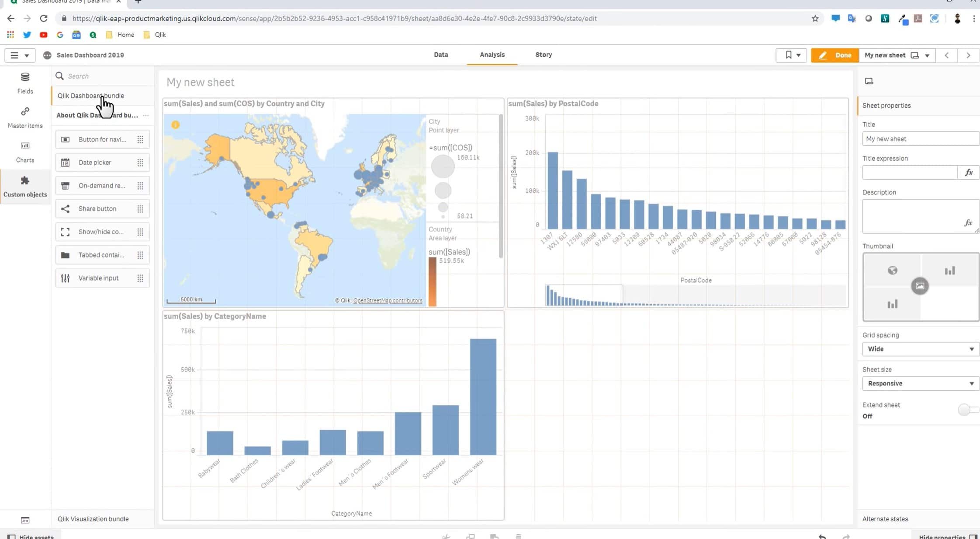
Task: Click the sheet icon above Sheet properties
Action: point(869,81)
